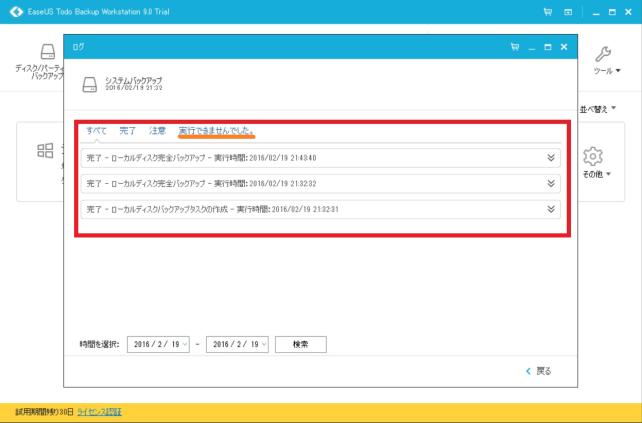Click the shopping cart icon in the ログ dialog
Viewport: 642px width, 423px height.
pyautogui.click(x=515, y=47)
